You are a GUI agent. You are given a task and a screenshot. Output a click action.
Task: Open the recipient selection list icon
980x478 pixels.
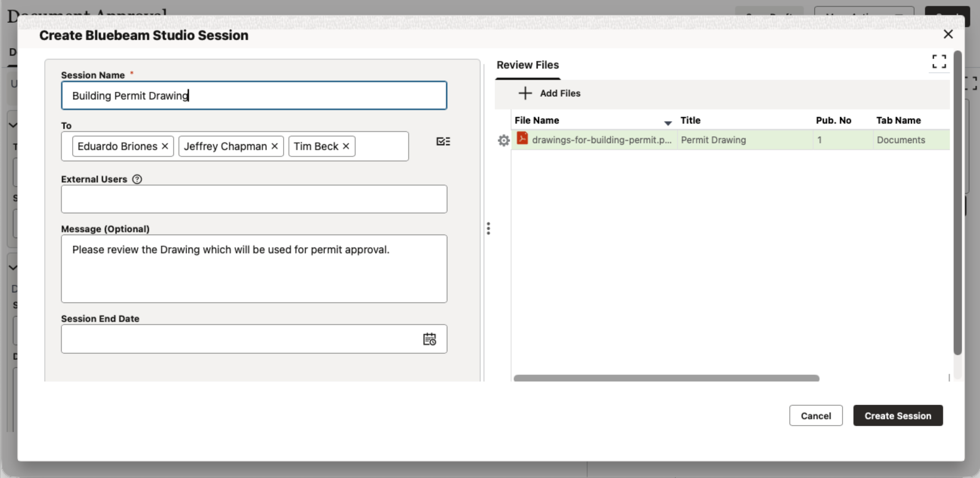click(443, 141)
